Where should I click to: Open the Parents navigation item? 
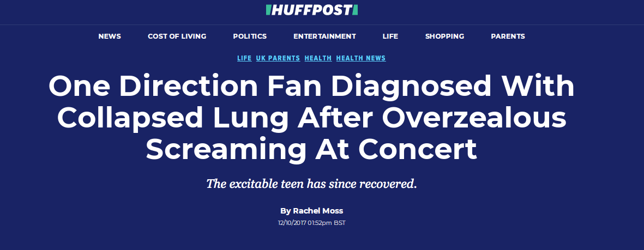point(508,36)
